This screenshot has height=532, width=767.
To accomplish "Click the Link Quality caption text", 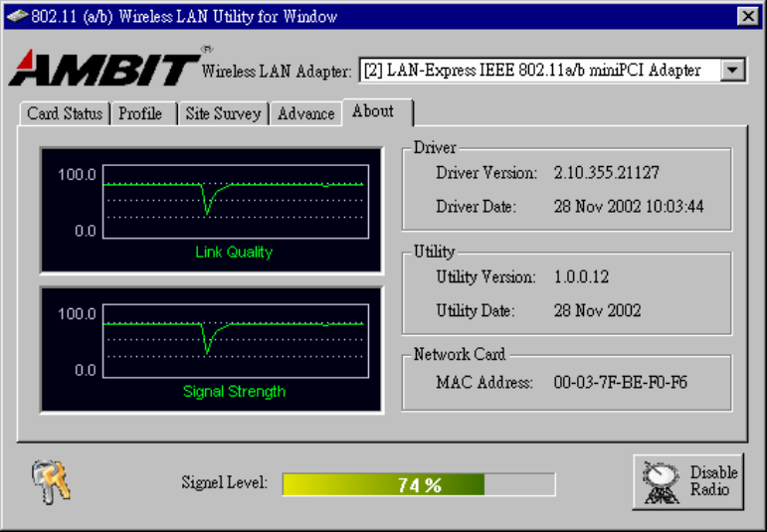I will click(x=234, y=253).
